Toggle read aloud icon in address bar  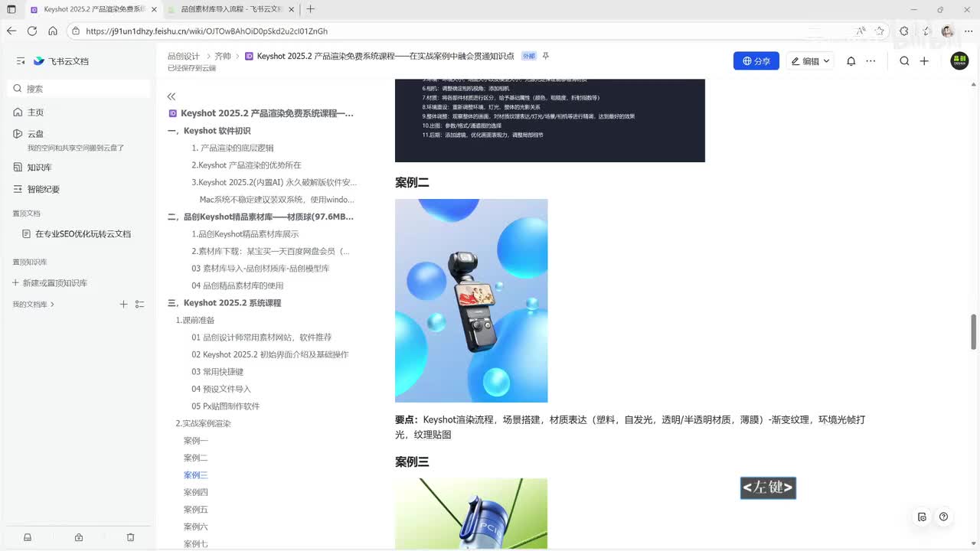(861, 31)
